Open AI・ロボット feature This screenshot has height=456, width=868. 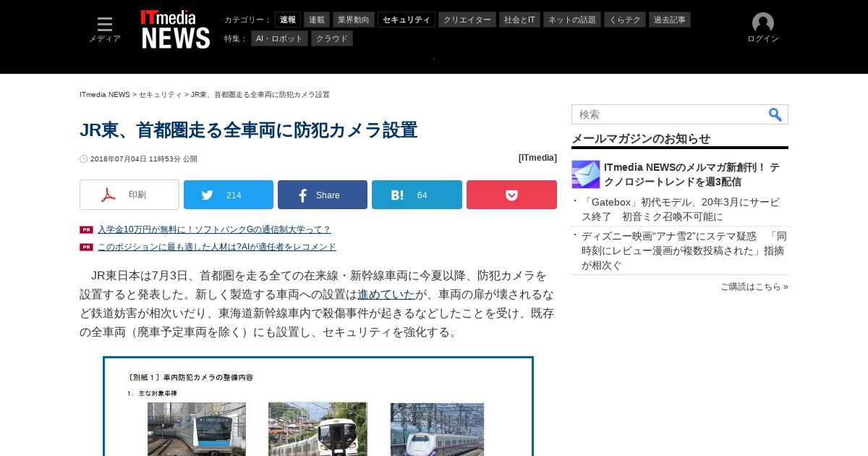tap(279, 38)
